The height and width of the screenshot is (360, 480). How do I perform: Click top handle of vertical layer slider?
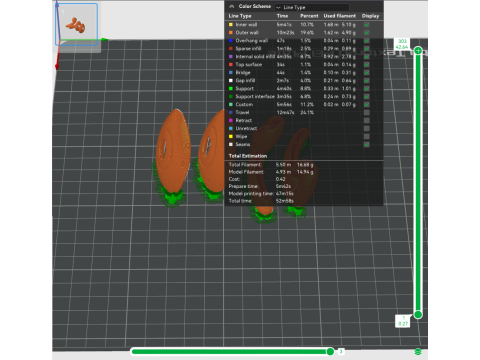[x=418, y=51]
